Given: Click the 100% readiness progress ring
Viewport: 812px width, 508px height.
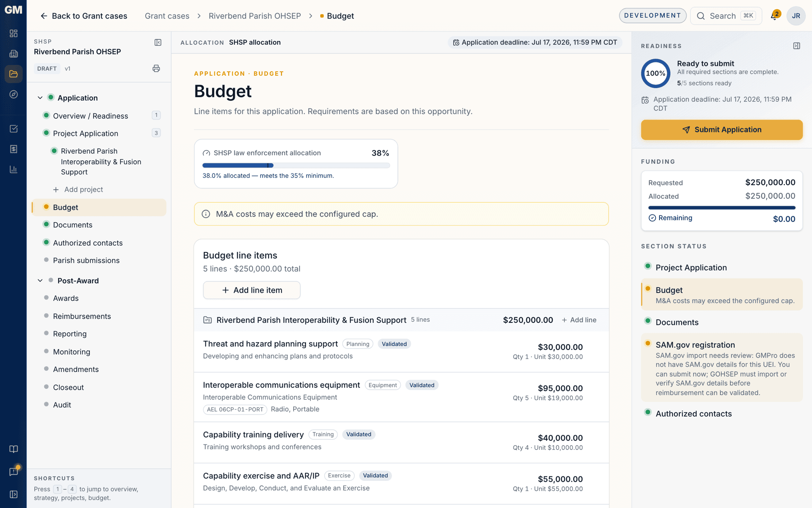Looking at the screenshot, I should click(x=655, y=74).
